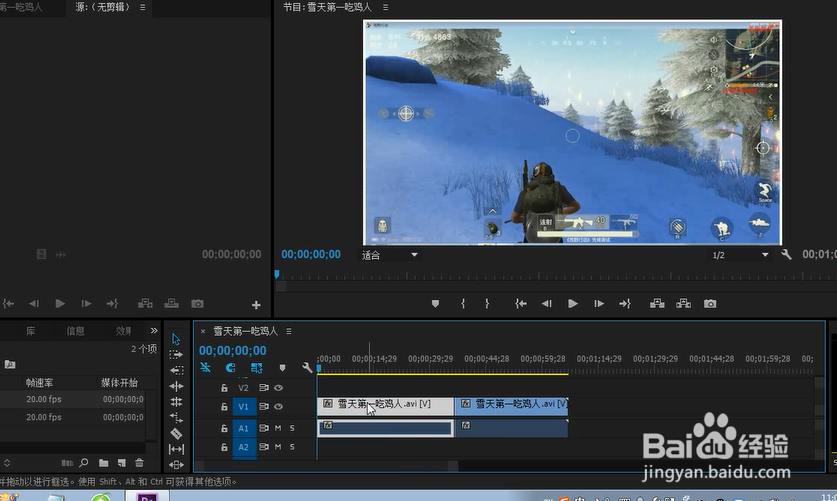
Task: Export frame in the Source monitor
Action: (198, 304)
